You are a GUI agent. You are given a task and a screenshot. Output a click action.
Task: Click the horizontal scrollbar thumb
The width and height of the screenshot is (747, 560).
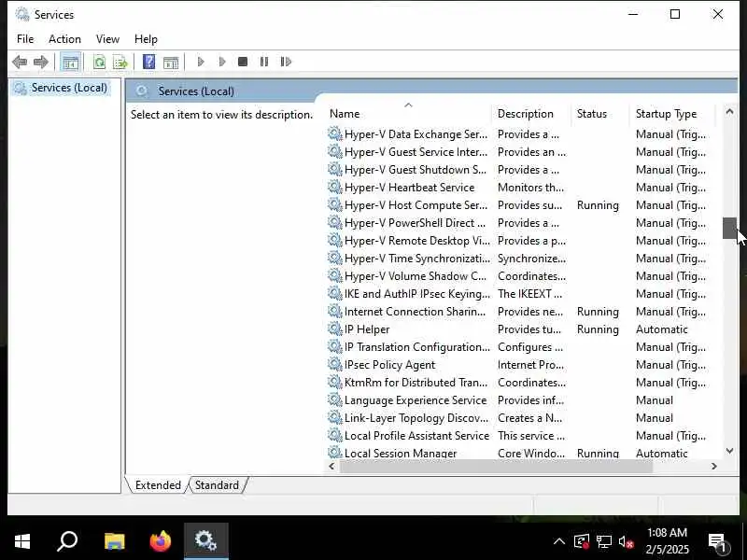(496, 466)
